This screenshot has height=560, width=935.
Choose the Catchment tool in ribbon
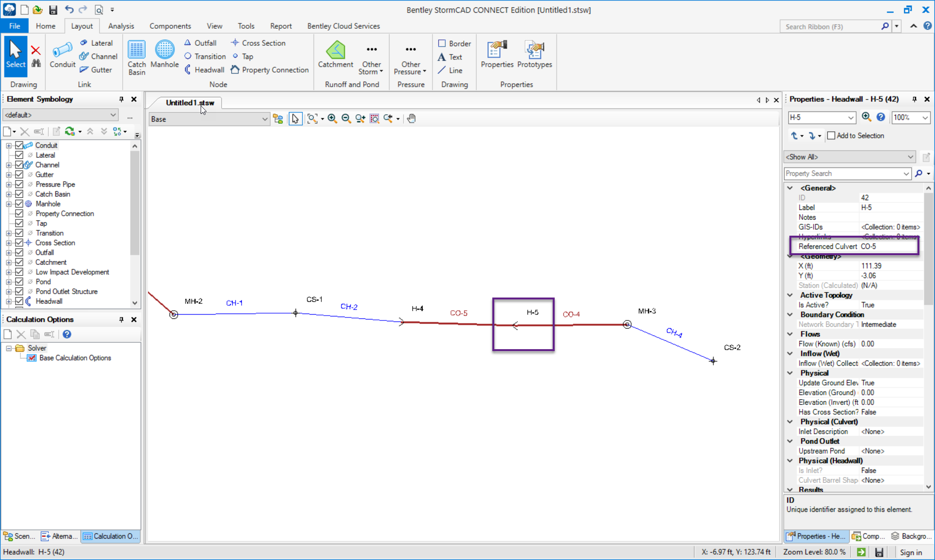point(335,55)
